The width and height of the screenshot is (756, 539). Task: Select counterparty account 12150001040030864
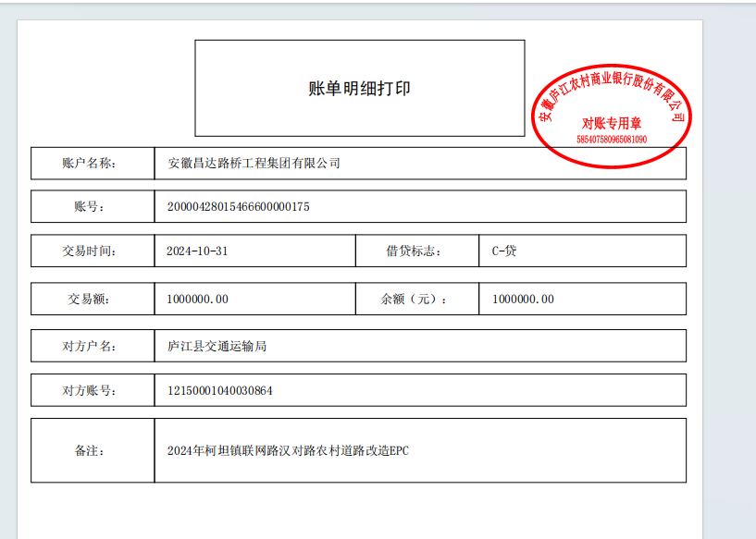(x=219, y=391)
